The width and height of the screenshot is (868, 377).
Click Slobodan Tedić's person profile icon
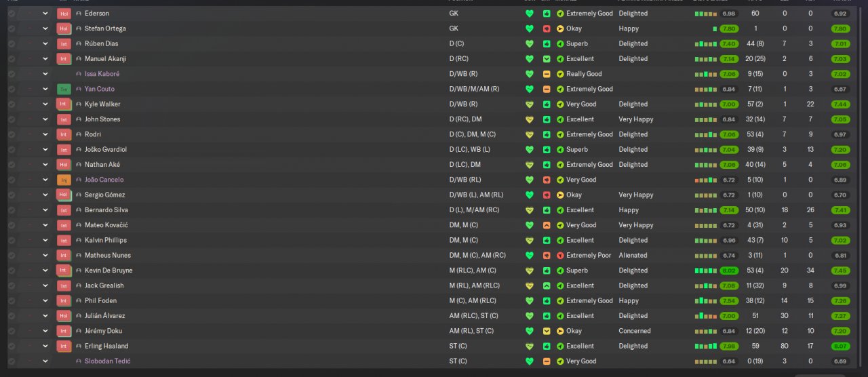point(79,361)
